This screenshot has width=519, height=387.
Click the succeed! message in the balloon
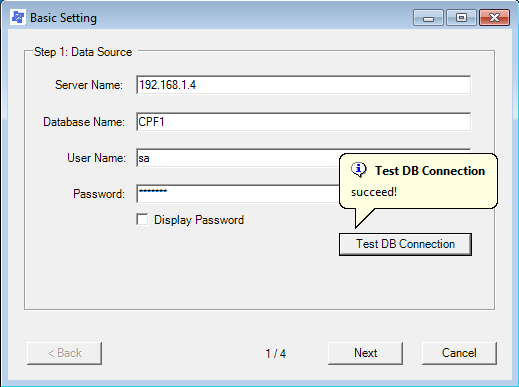374,192
